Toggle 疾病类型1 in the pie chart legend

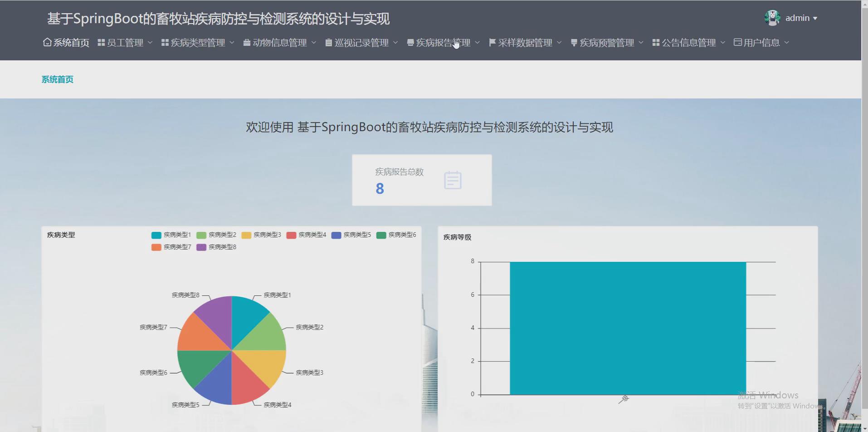point(172,235)
